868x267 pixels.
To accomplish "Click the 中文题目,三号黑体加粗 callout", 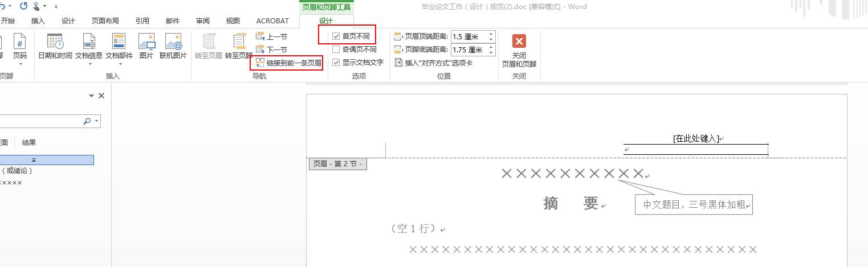I will [694, 204].
